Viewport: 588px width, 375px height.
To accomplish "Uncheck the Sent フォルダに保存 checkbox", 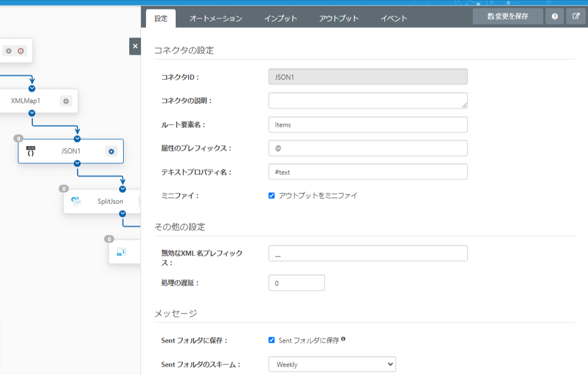I will pos(272,340).
